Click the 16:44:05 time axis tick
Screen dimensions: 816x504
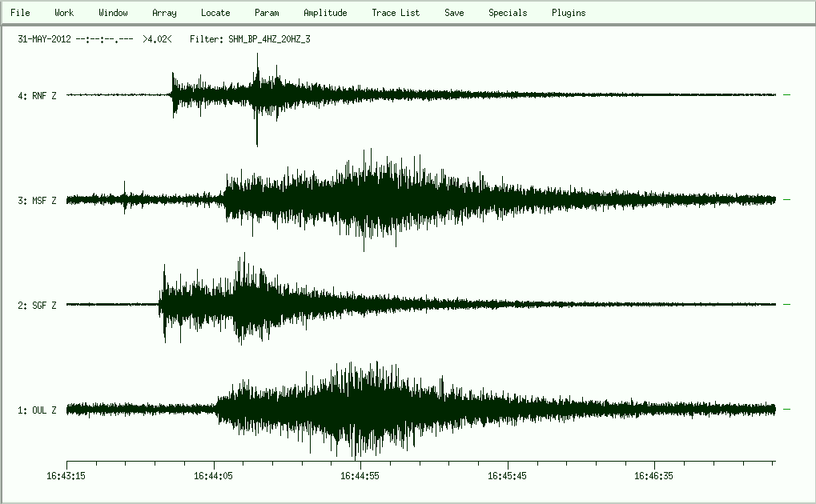click(214, 463)
